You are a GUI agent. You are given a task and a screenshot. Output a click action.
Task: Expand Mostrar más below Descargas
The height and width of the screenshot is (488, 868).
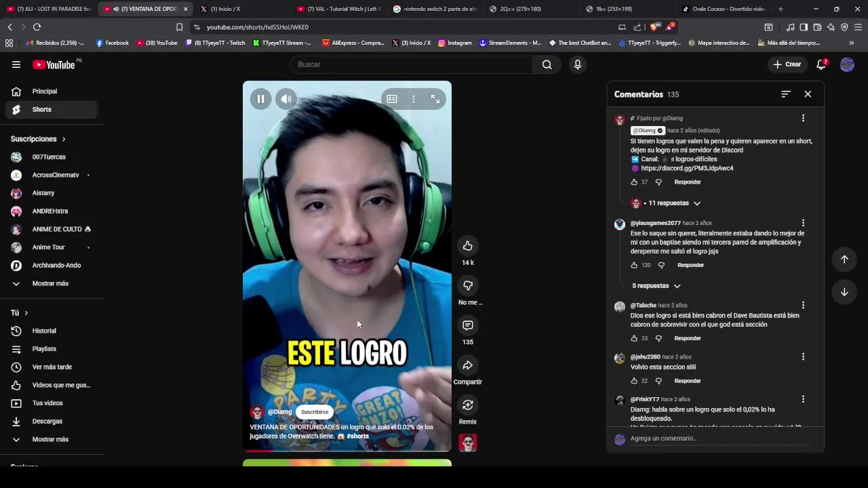click(x=52, y=439)
